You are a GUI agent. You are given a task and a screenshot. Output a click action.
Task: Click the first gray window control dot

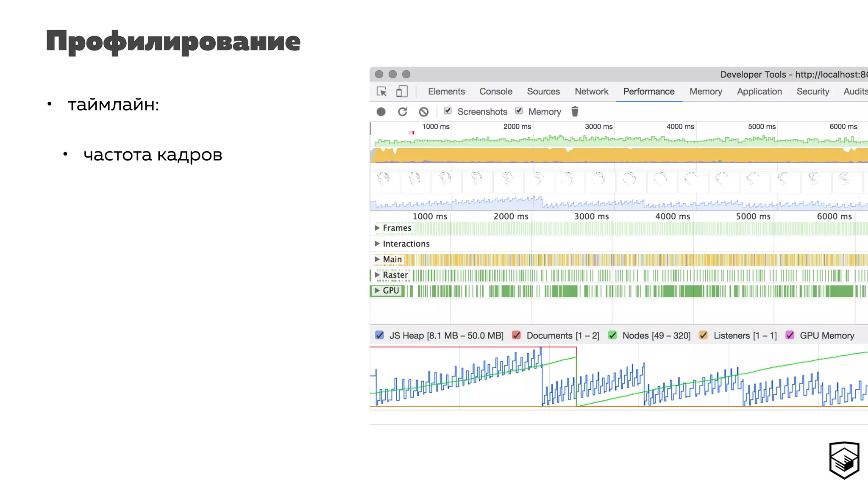(x=379, y=75)
